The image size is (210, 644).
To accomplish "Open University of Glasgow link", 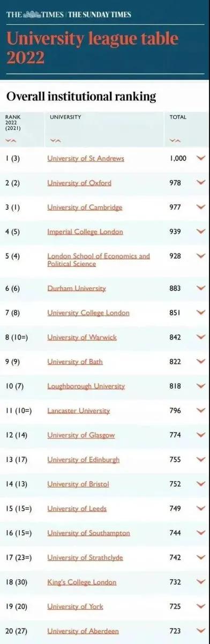I will click(x=81, y=435).
